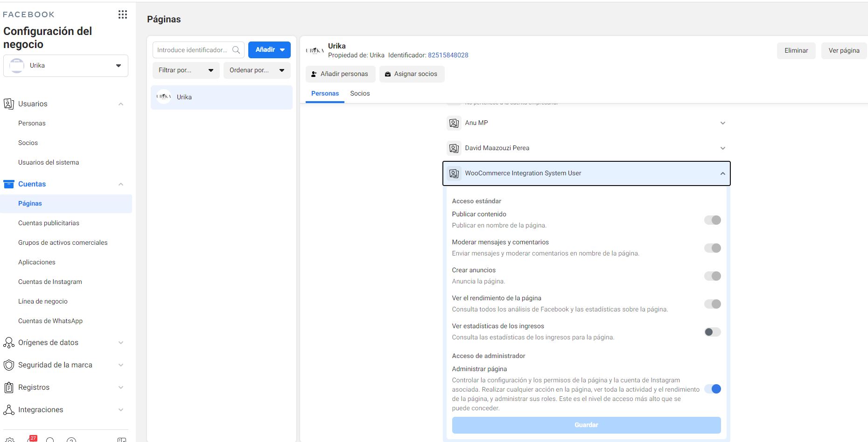
Task: Enable Ver estadísticas de los ingresos
Action: coord(713,332)
